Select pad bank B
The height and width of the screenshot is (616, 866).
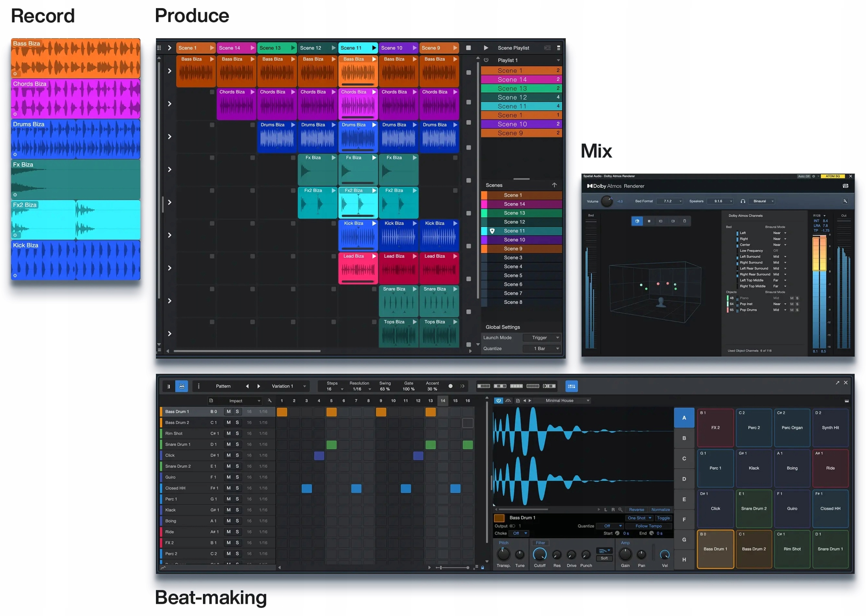coord(684,438)
